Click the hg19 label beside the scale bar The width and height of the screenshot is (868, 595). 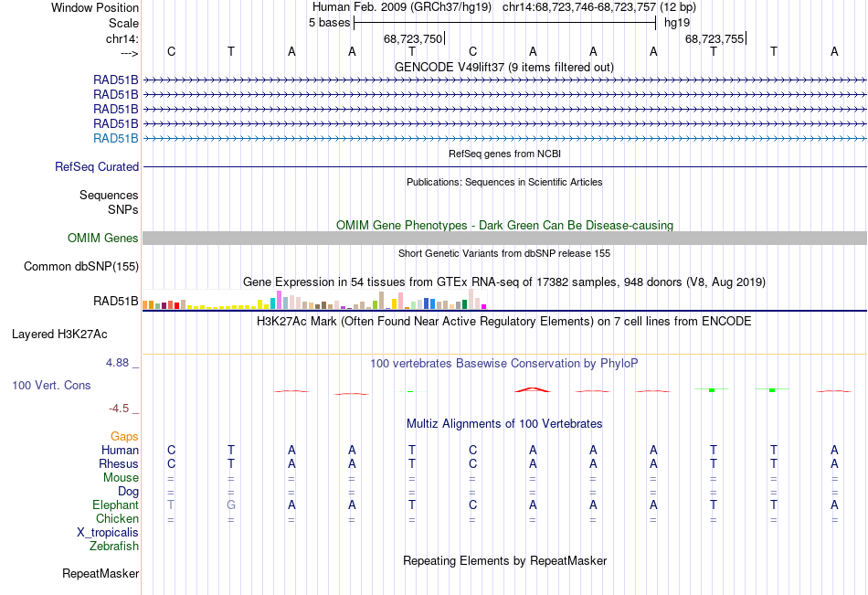(x=677, y=23)
